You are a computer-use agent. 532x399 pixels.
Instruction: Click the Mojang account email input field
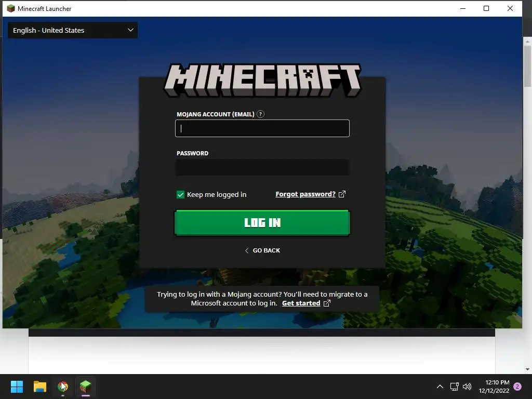tap(262, 128)
